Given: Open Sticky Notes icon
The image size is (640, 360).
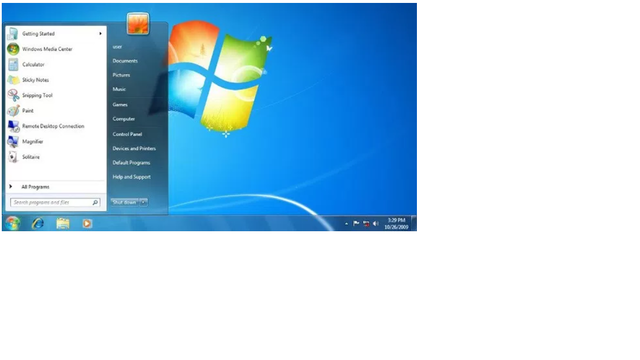Looking at the screenshot, I should click(13, 80).
